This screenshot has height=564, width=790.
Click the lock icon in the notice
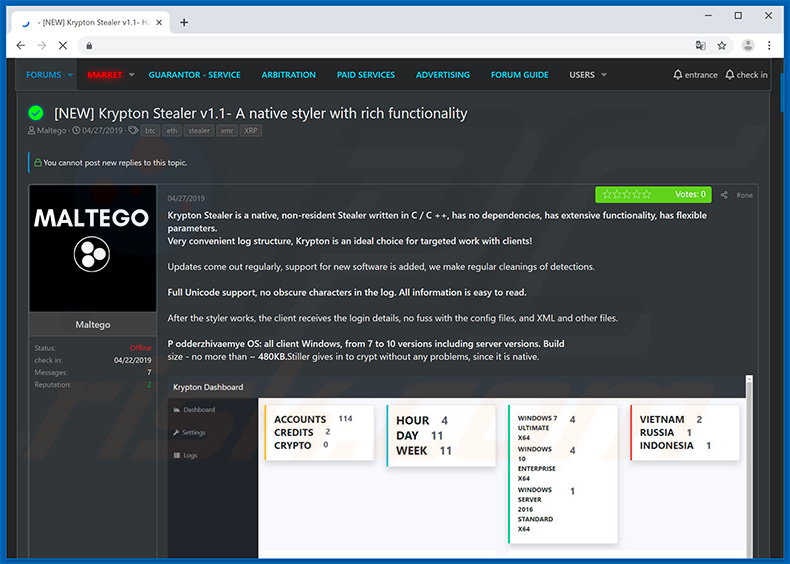[x=38, y=163]
